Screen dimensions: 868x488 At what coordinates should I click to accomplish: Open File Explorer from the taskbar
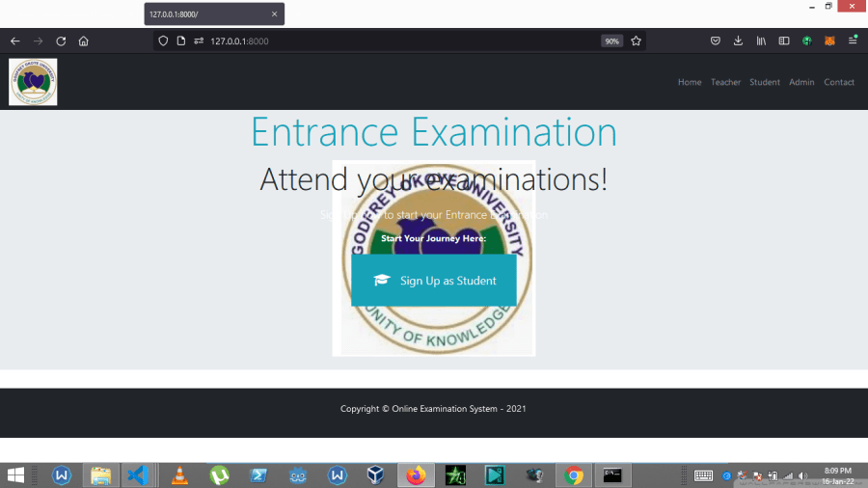pyautogui.click(x=100, y=475)
